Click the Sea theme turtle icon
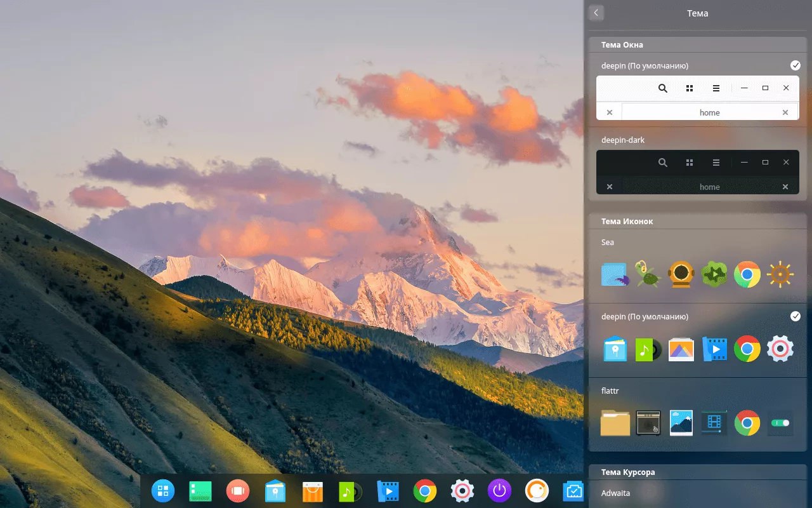The width and height of the screenshot is (812, 508). [648, 274]
